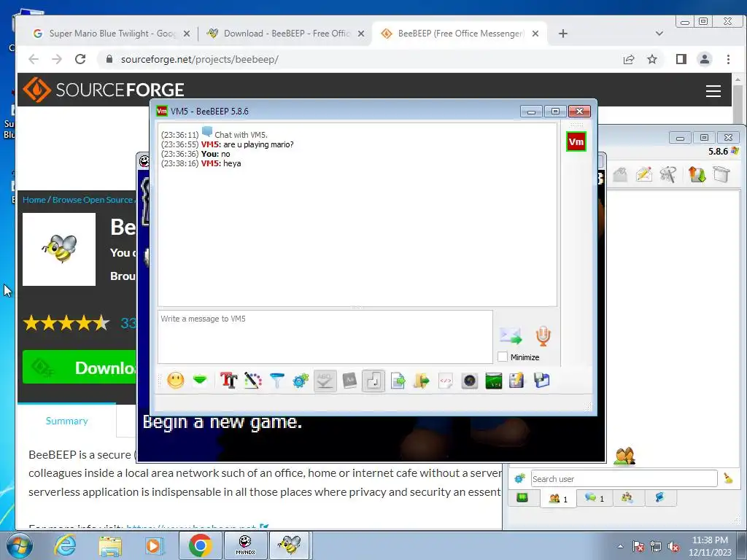The image size is (747, 560).
Task: Click the code snippet </> icon
Action: point(446,381)
